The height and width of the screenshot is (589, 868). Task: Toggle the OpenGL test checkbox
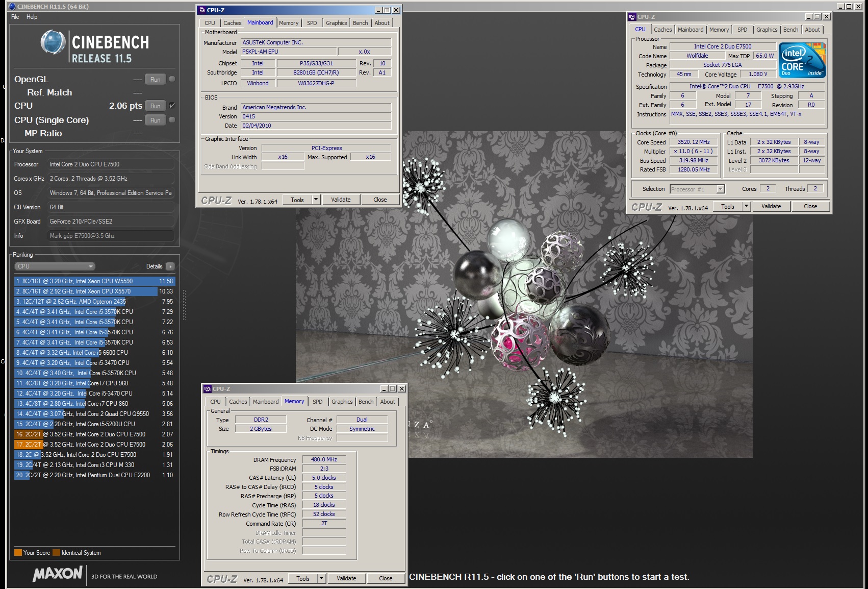[x=172, y=79]
